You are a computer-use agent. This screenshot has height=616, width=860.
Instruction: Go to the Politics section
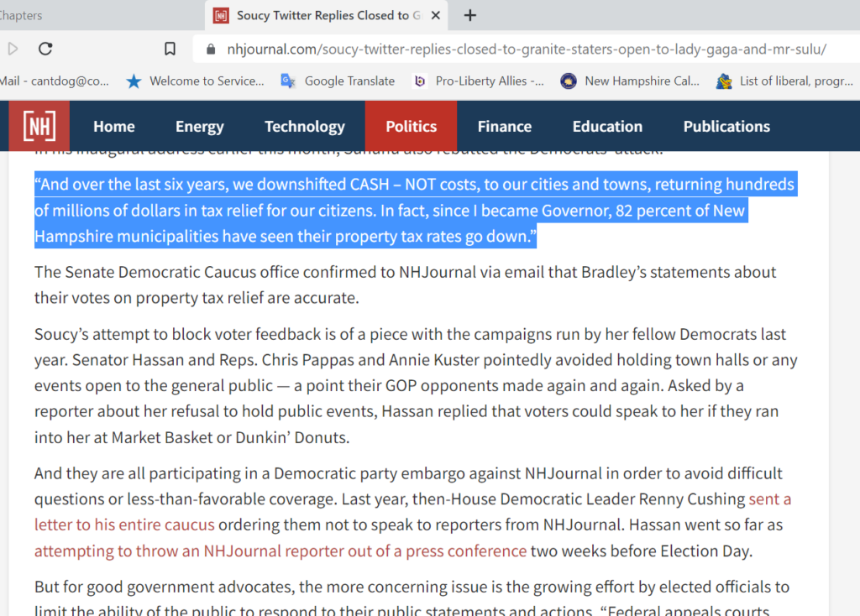[x=411, y=127]
